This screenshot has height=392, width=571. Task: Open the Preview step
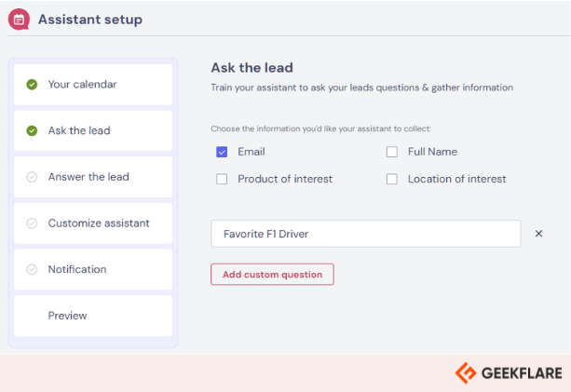point(93,316)
